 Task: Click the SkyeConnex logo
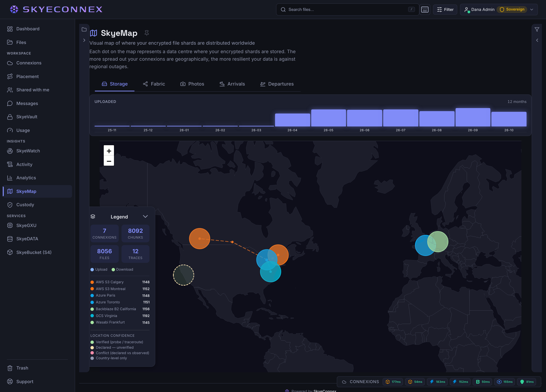pyautogui.click(x=56, y=9)
